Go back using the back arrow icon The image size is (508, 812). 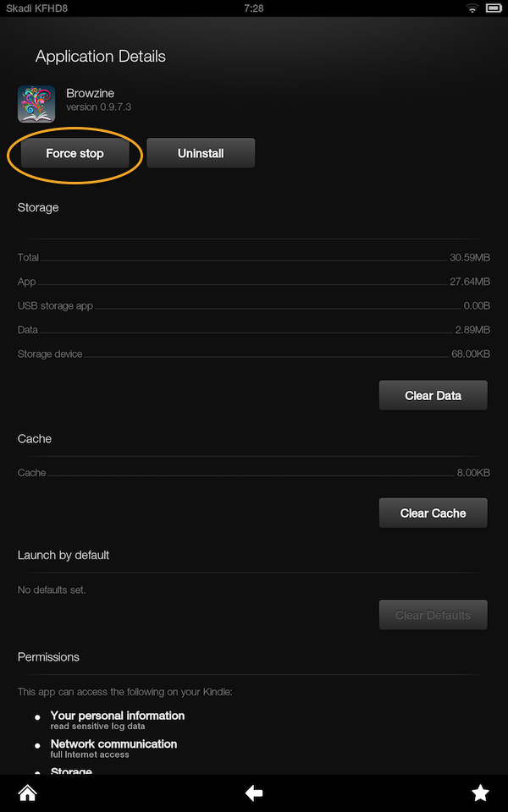pos(253,793)
